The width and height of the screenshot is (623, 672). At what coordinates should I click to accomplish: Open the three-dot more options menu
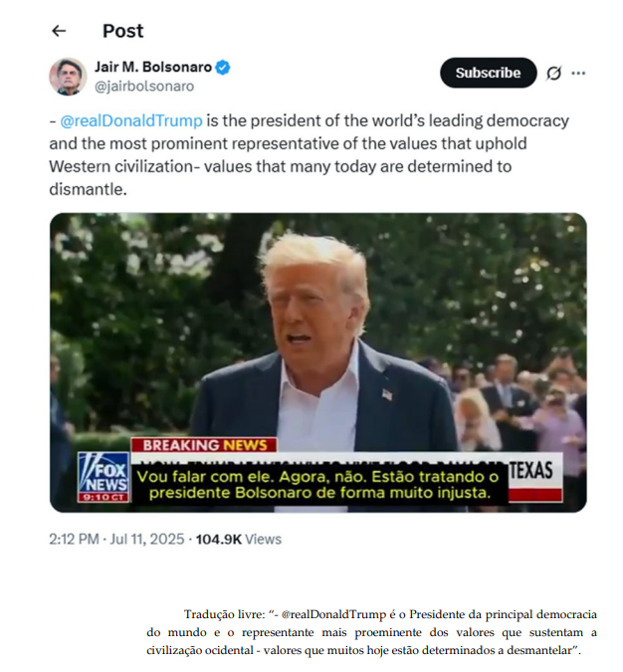(x=578, y=74)
